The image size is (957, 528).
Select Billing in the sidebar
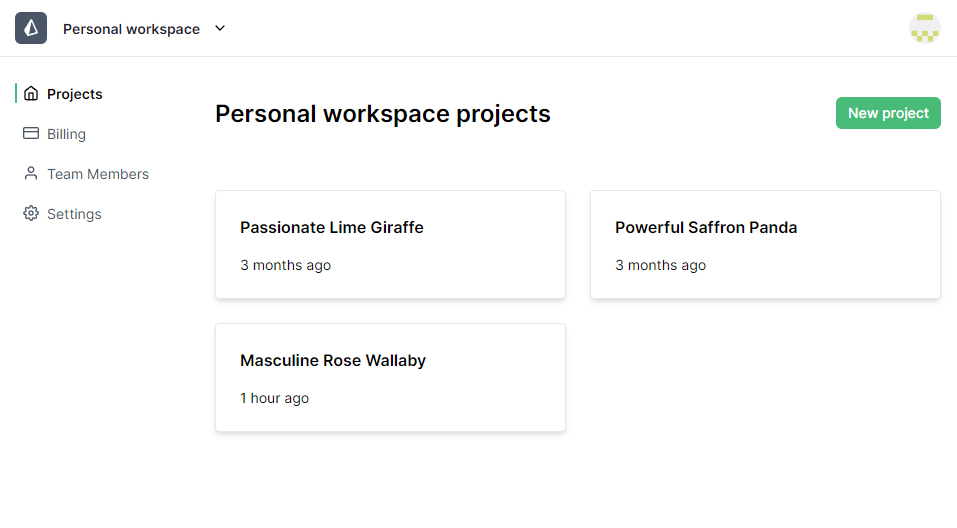(x=66, y=134)
